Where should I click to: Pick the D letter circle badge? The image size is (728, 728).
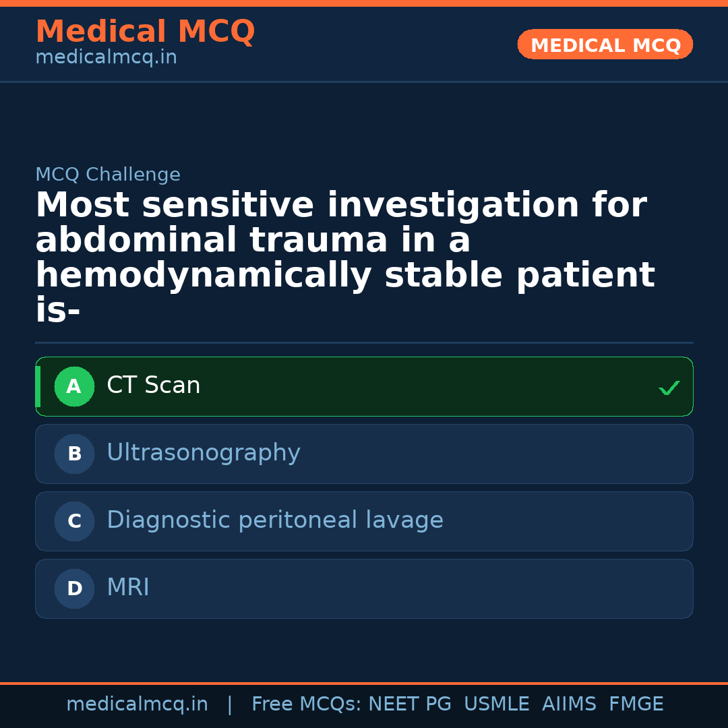point(74,589)
